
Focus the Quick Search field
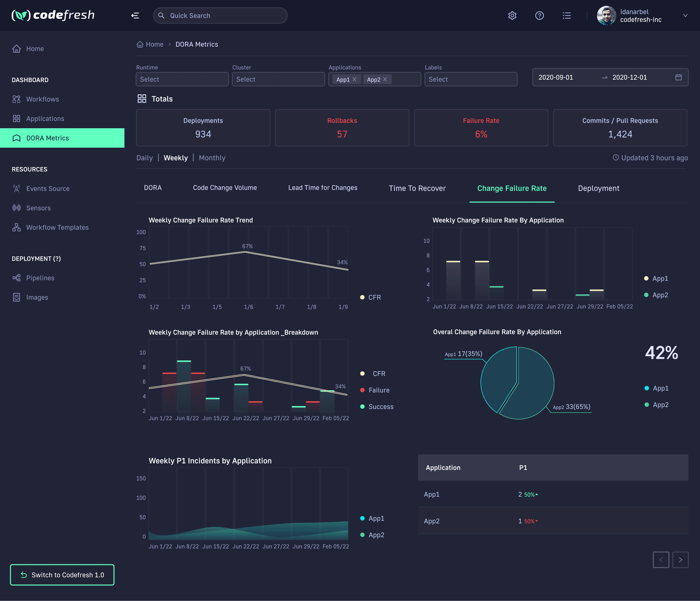pos(220,16)
